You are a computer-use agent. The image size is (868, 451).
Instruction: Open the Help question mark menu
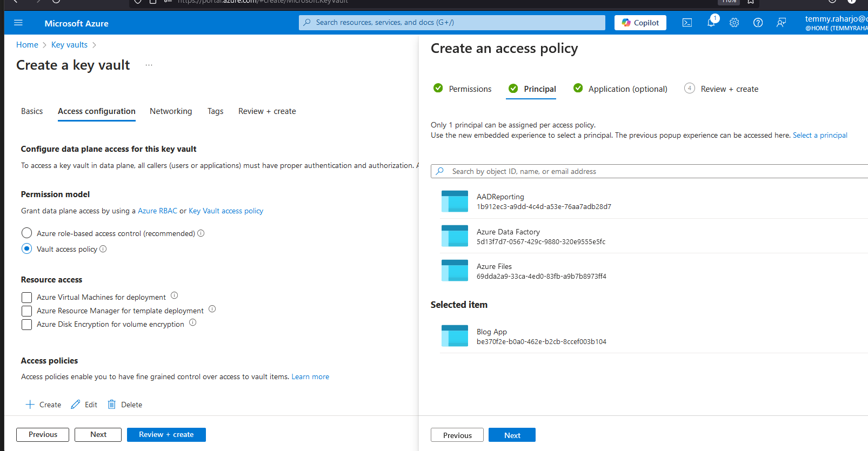[758, 23]
